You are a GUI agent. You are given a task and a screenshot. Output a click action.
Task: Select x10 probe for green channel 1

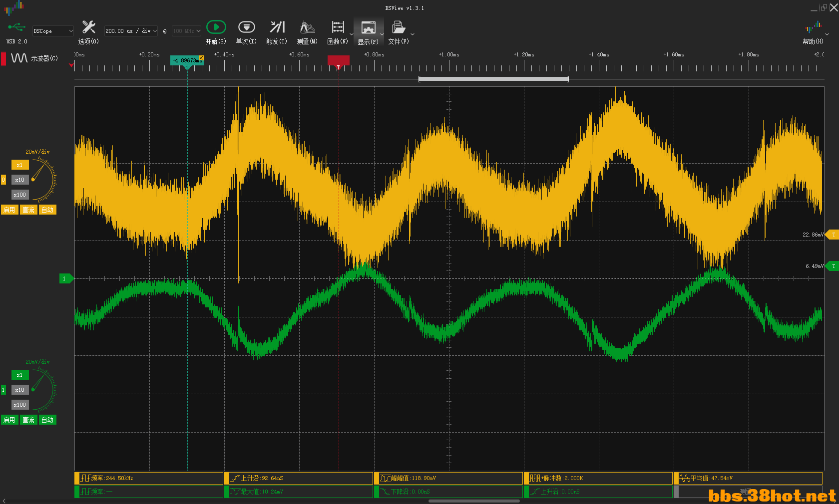tap(20, 390)
